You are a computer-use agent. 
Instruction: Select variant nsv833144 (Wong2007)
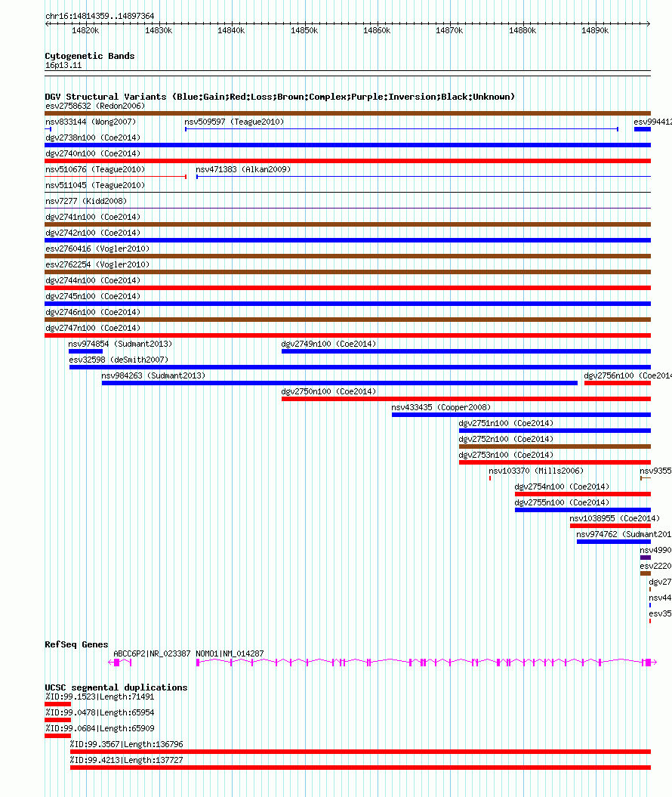tap(91, 122)
